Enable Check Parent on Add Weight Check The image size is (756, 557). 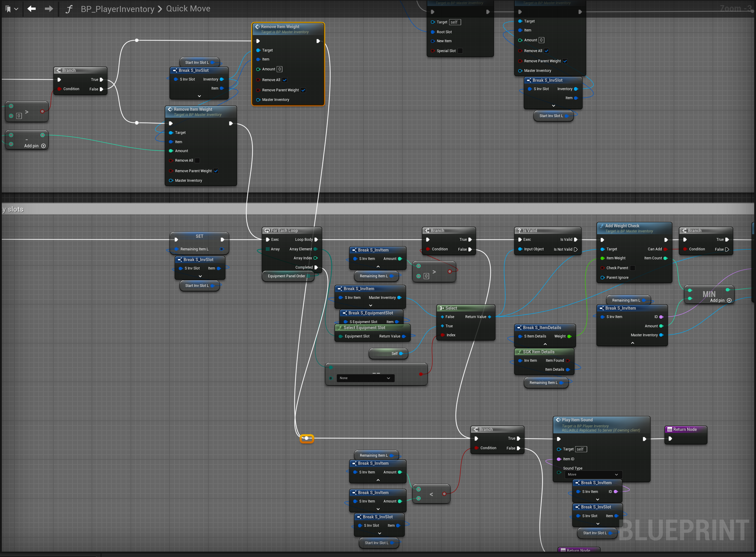coord(632,268)
